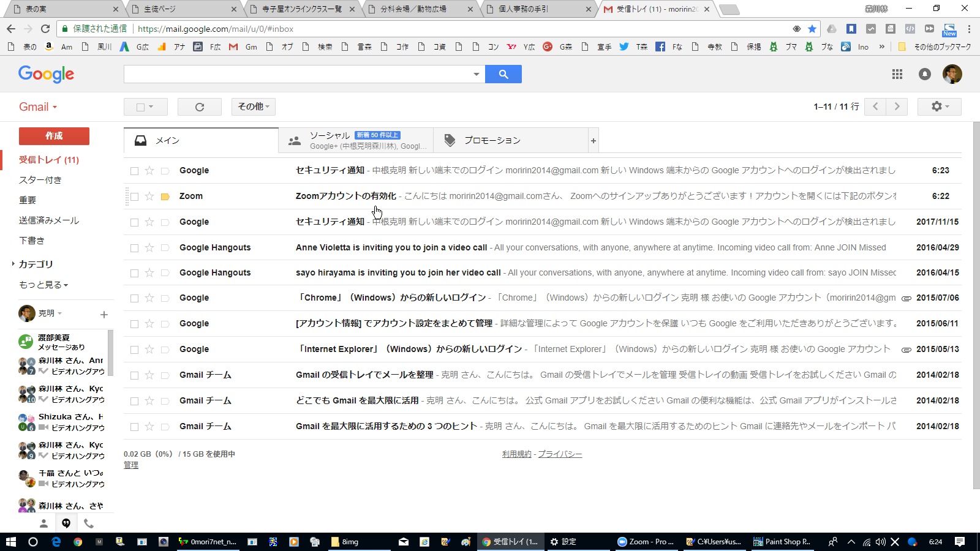Check the Internet Explorer login email checkbox

point(134,350)
